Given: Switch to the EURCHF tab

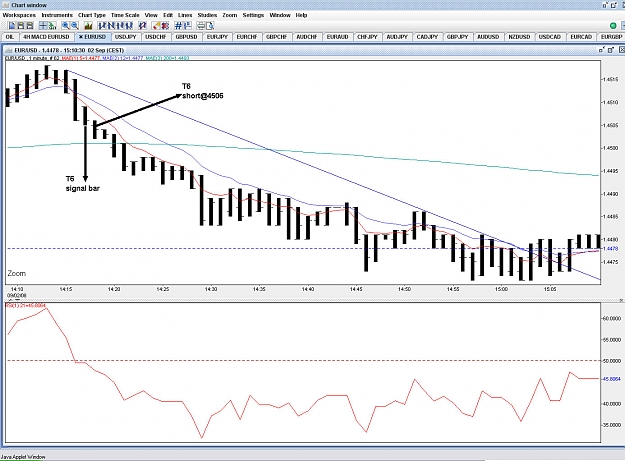Looking at the screenshot, I should [x=247, y=37].
